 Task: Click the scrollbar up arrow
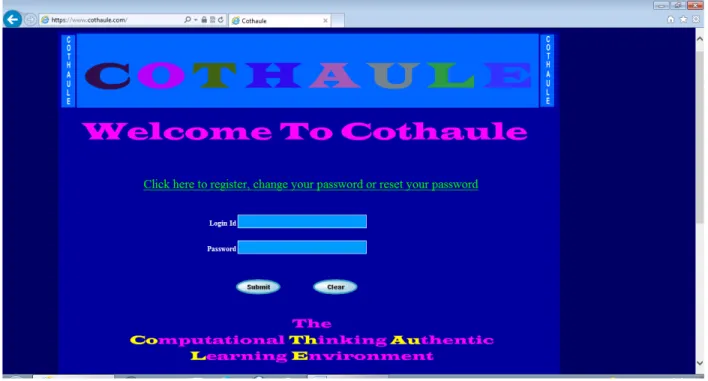700,39
